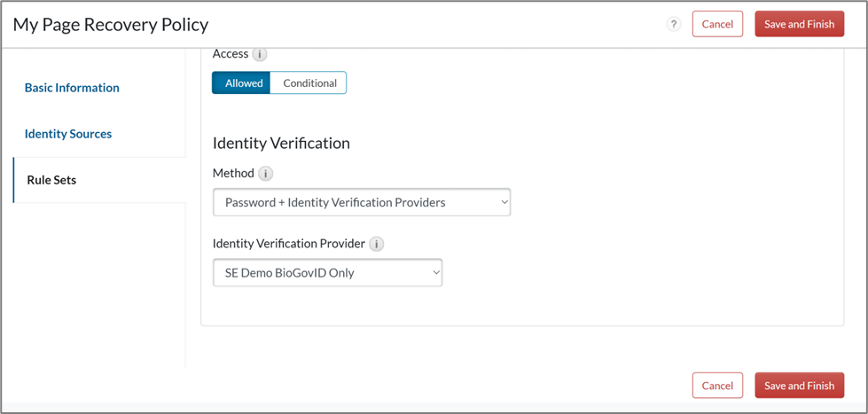Screen dimensions: 868x414
Task: Click the top Cancel button
Action: point(716,24)
